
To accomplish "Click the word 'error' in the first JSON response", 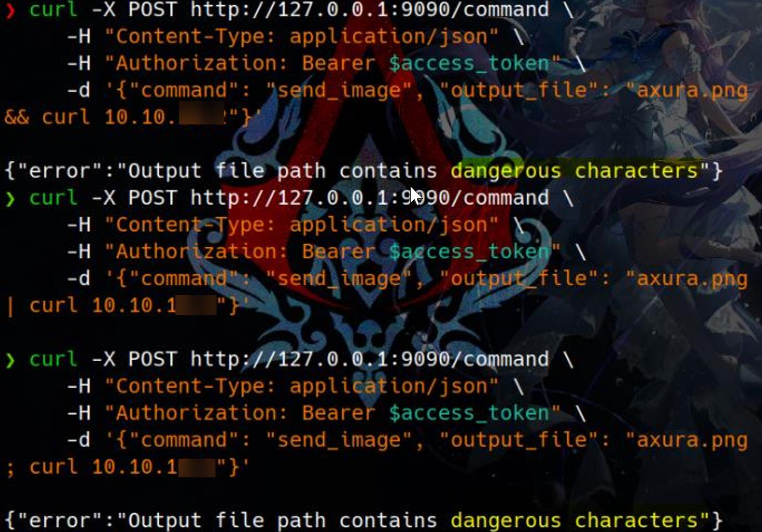I will [66, 171].
